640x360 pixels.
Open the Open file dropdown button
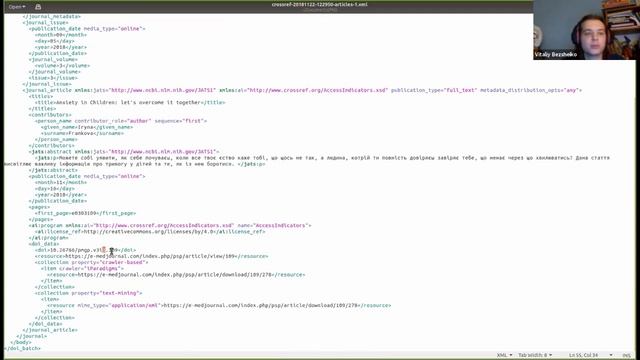coord(17,7)
